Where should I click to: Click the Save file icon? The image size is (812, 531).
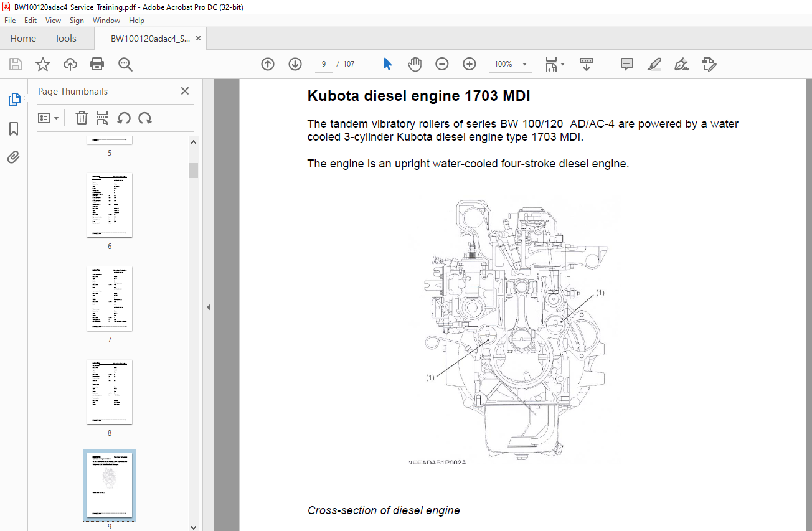tap(16, 64)
